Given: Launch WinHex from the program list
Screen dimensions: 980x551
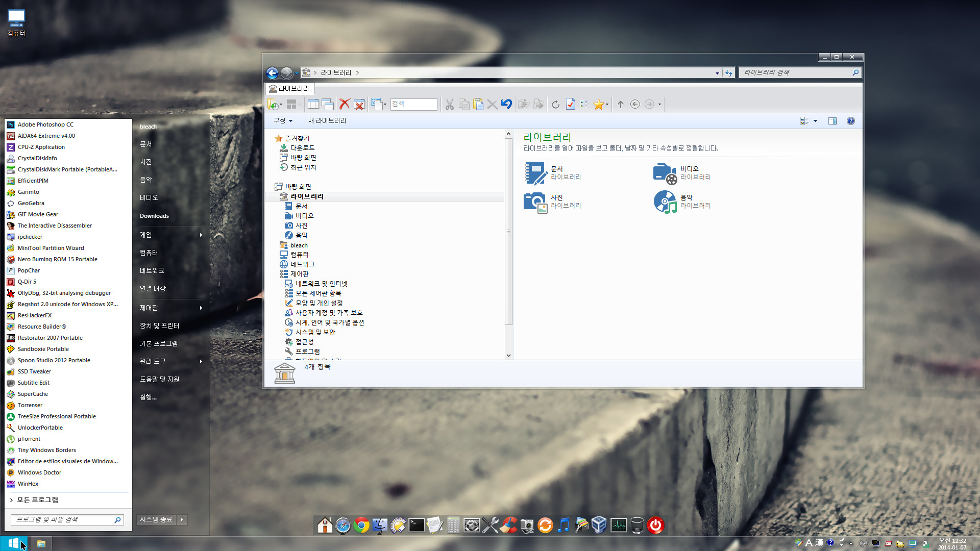Looking at the screenshot, I should pyautogui.click(x=28, y=484).
